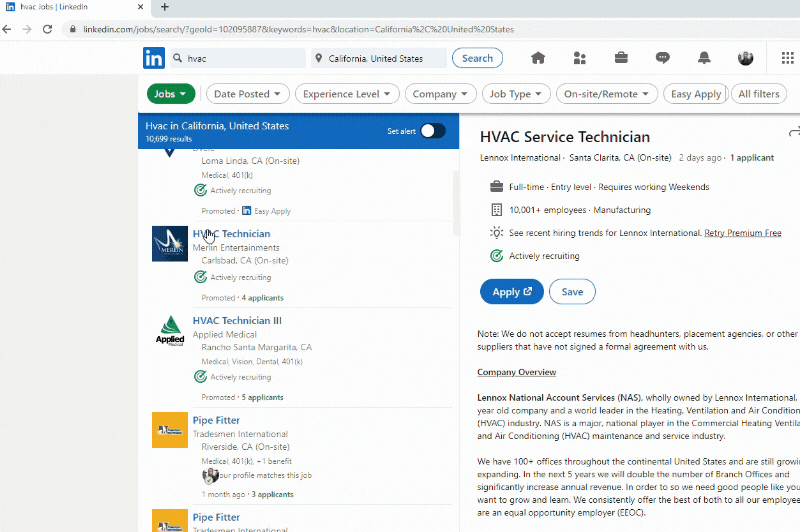Open the Home icon in navigation
Image resolution: width=800 pixels, height=532 pixels.
coord(538,58)
